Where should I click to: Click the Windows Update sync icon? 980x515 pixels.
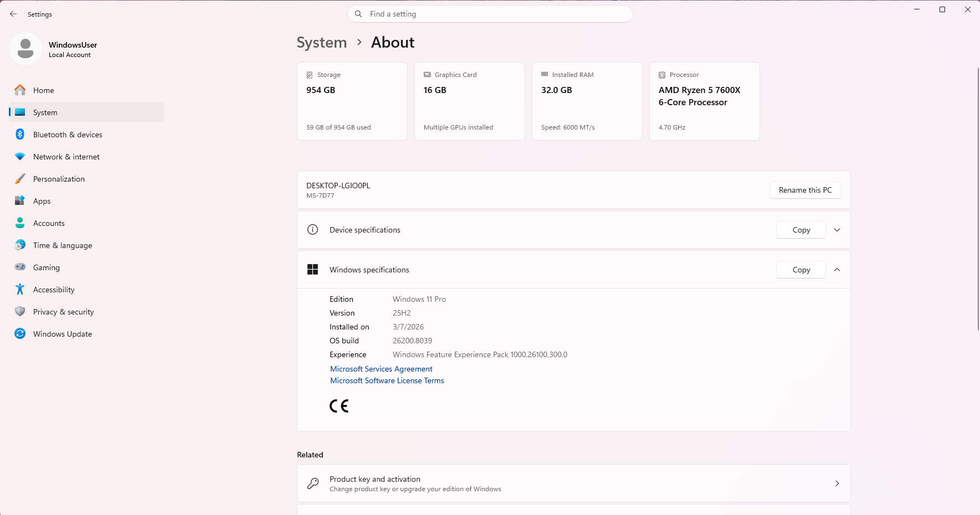pos(20,333)
